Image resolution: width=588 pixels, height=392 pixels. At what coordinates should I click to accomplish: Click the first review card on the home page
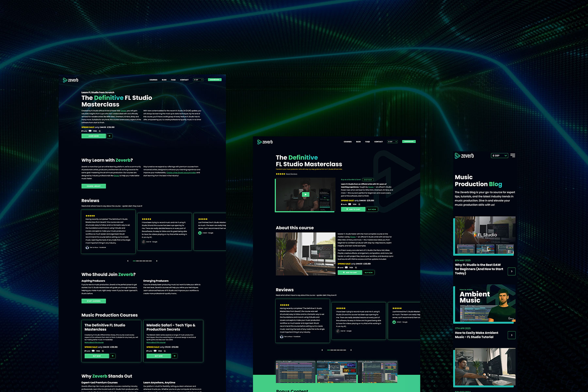coord(108,232)
